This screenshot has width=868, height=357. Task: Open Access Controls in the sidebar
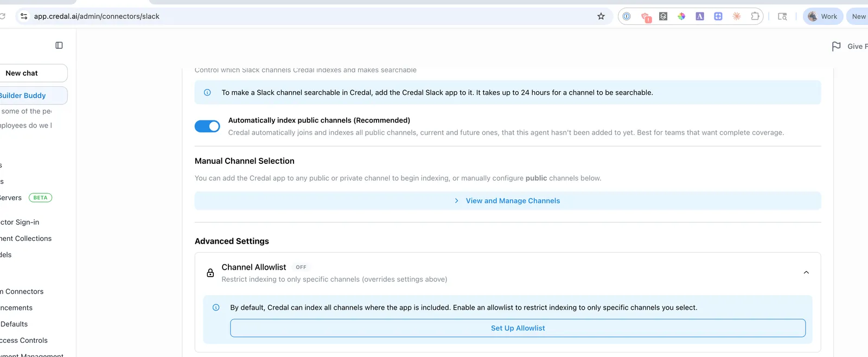tap(24, 340)
